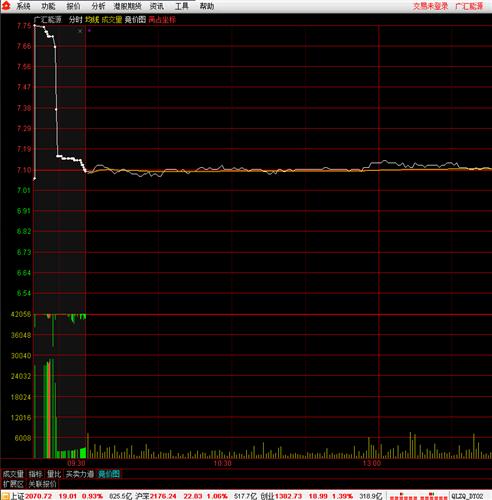The width and height of the screenshot is (492, 500).
Task: Click the 扩展区 button
Action: pyautogui.click(x=13, y=484)
